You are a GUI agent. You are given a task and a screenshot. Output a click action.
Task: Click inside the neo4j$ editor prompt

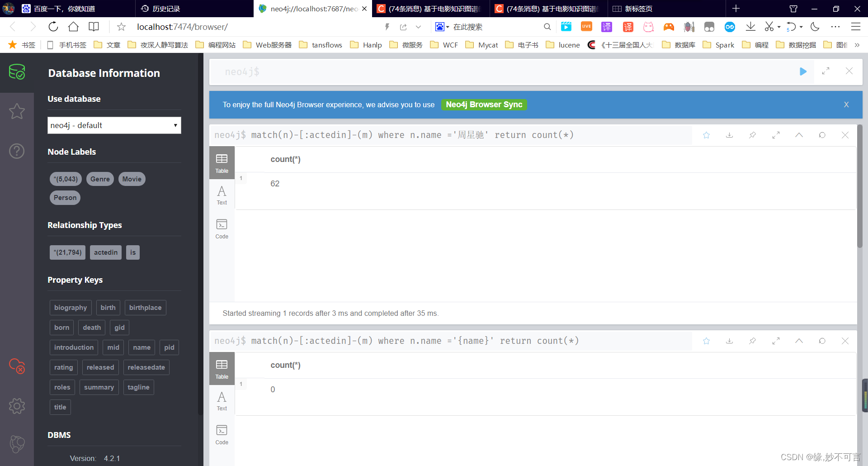(x=407, y=71)
